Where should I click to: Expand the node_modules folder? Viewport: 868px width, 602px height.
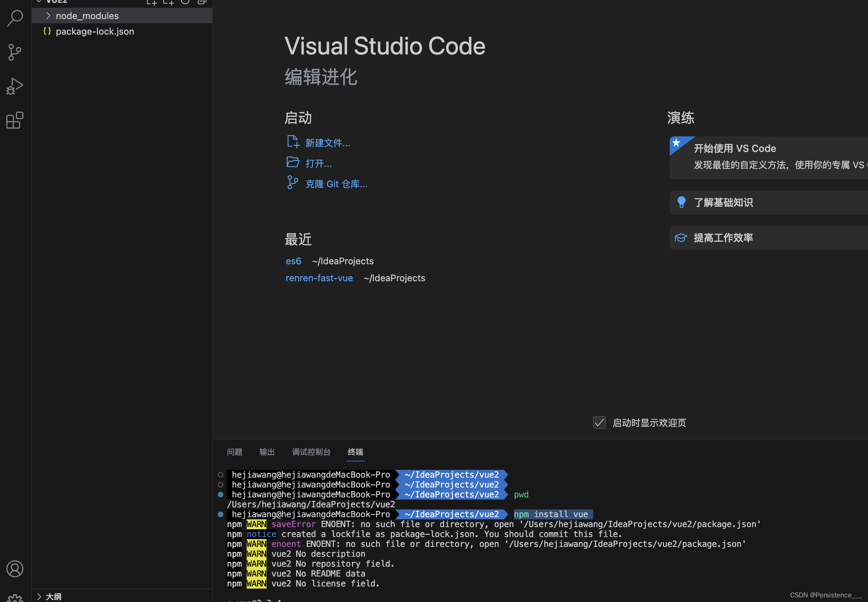point(48,16)
